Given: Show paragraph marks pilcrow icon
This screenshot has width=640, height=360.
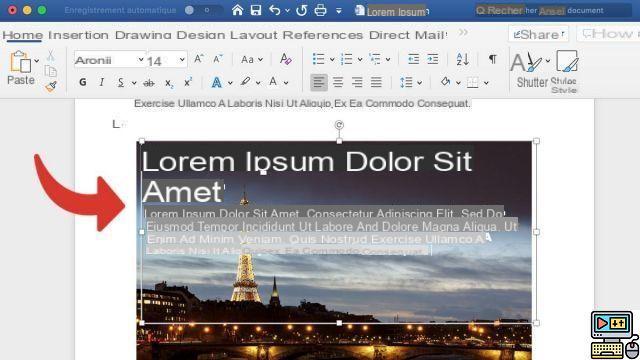Looking at the screenshot, I should (493, 59).
